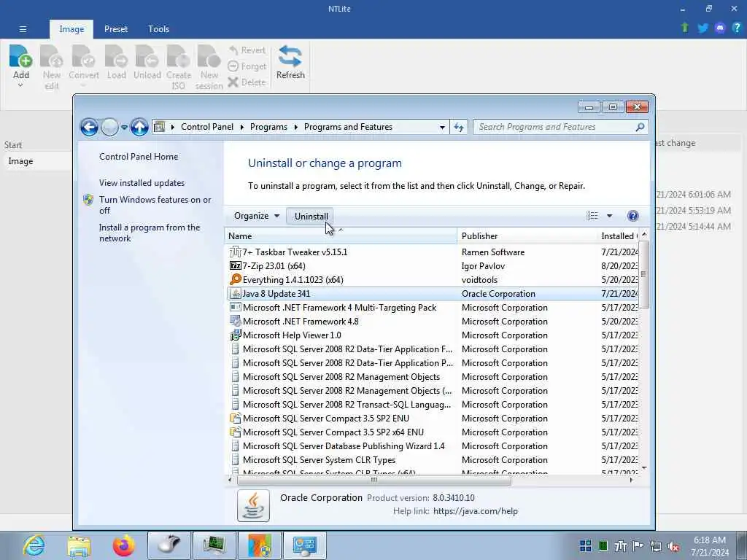Screen dimensions: 747x560
Task: Click the Up arrow navigation button
Action: (139, 127)
